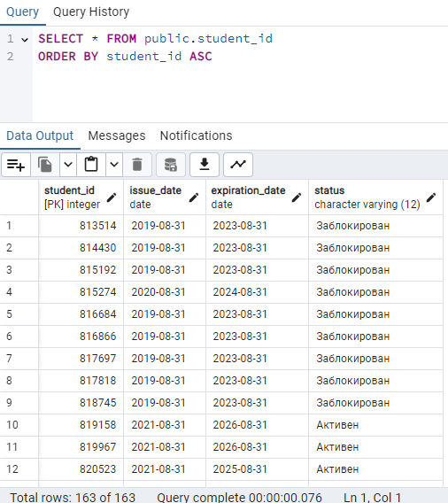Select the cell with student ID 815274
Screen dimensions: 448x503
[81, 292]
